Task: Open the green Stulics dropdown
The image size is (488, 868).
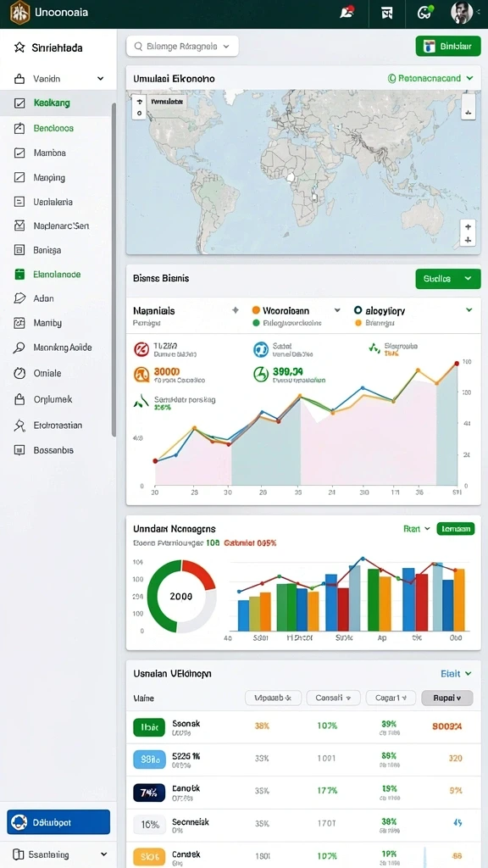Action: (x=447, y=279)
